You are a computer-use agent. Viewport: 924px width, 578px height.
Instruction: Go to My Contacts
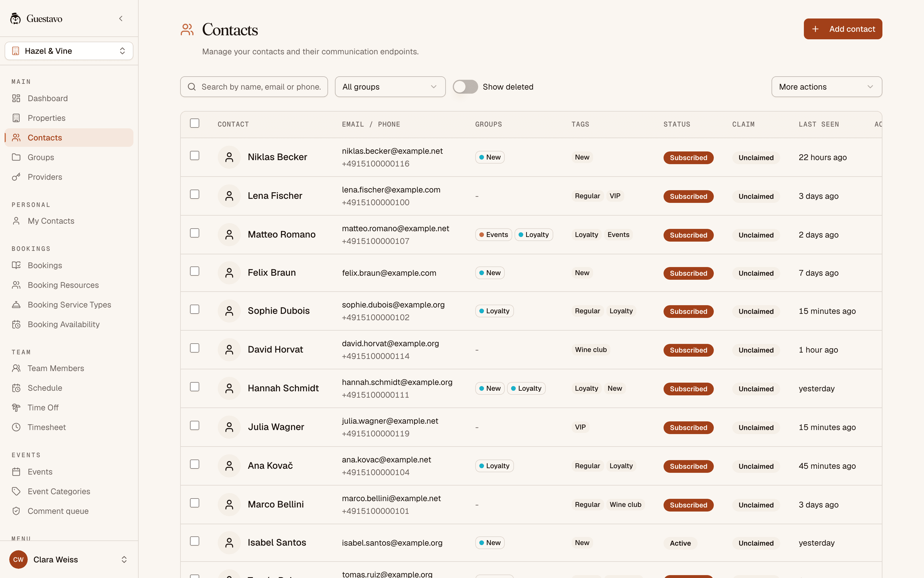tap(69, 221)
